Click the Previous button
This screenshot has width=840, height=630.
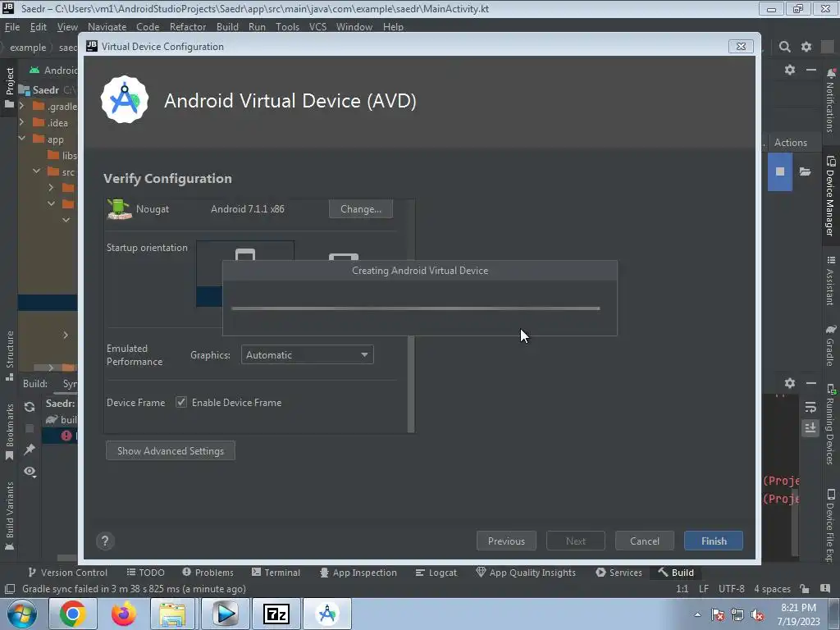point(506,541)
